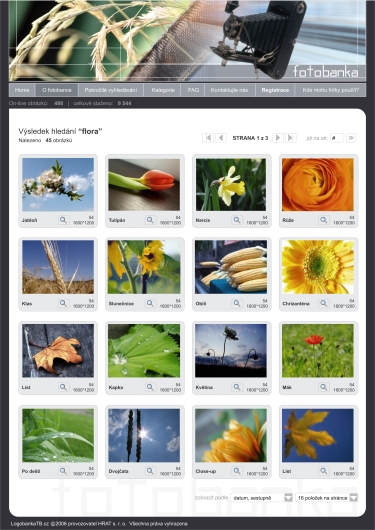Select the Kategorie menu item
Screen dimensions: 375x530
pos(163,90)
